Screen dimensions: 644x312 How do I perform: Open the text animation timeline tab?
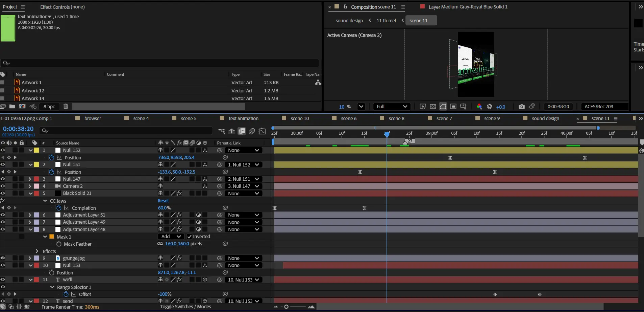pos(243,118)
